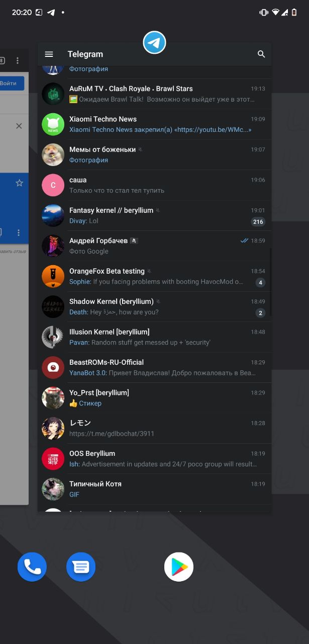Tap the muted icon next to Shadow Kernel
309x644 pixels.
pyautogui.click(x=158, y=302)
